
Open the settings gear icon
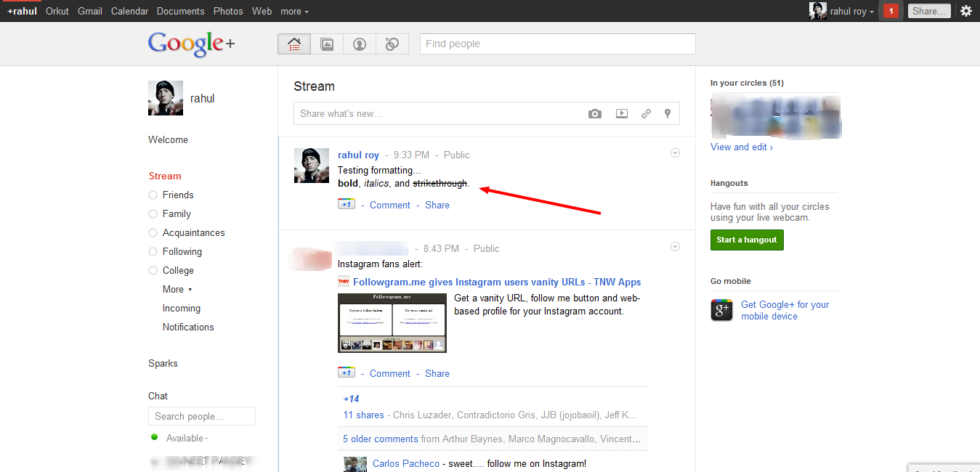pos(966,11)
